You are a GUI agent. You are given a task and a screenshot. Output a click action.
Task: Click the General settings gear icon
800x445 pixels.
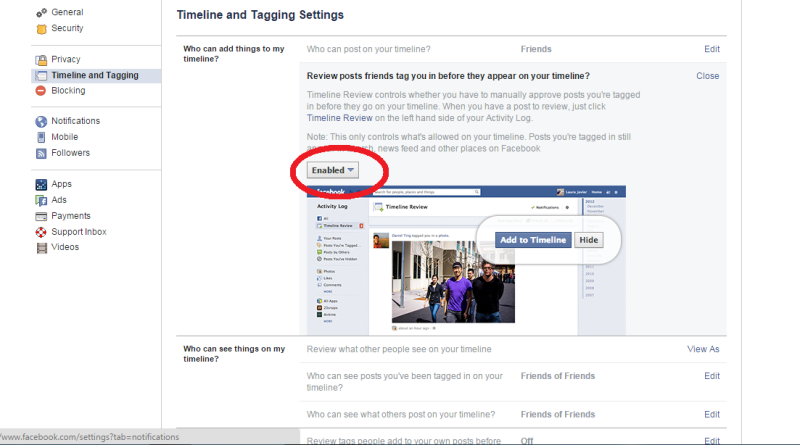[41, 13]
